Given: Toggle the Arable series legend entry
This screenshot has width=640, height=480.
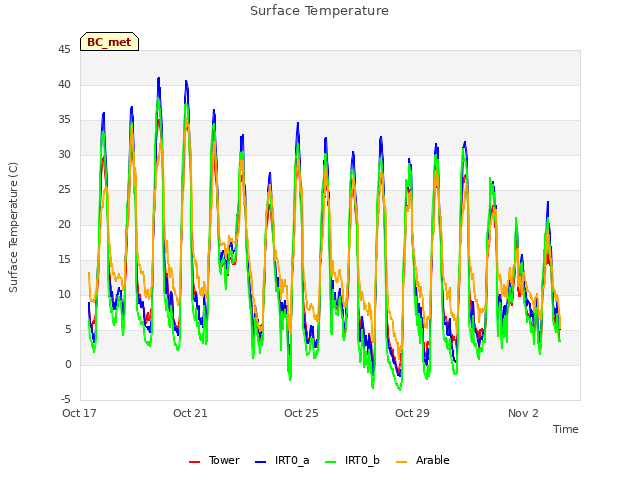Looking at the screenshot, I should tap(422, 460).
